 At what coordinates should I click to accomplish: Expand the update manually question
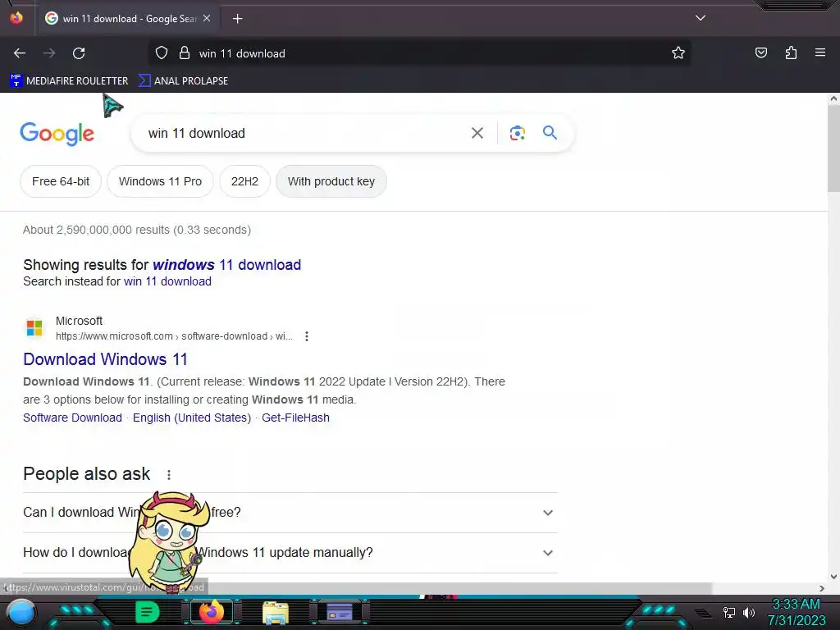pos(290,553)
